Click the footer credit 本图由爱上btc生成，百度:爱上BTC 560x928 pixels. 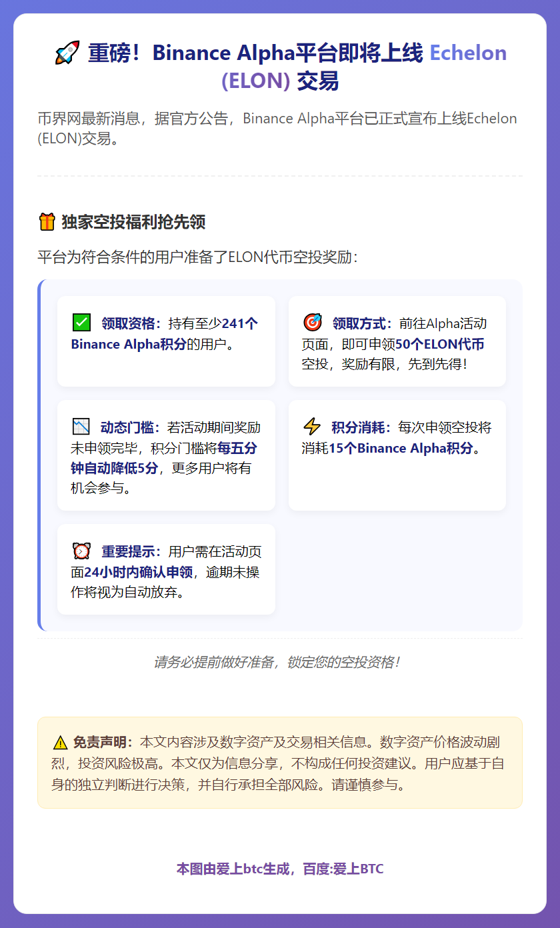tap(280, 869)
